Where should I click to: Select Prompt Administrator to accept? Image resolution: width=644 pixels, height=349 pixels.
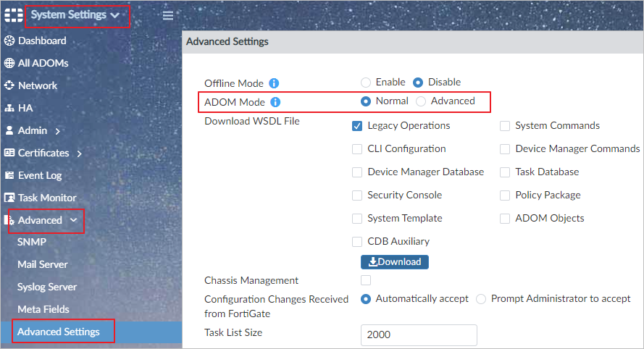(x=481, y=299)
